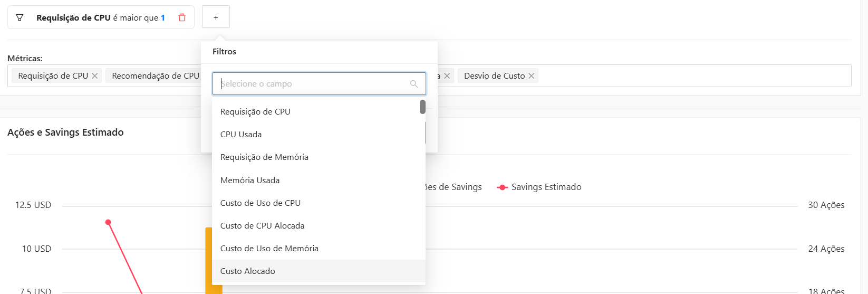
Task: Click the plus button to add a filter
Action: (x=216, y=17)
